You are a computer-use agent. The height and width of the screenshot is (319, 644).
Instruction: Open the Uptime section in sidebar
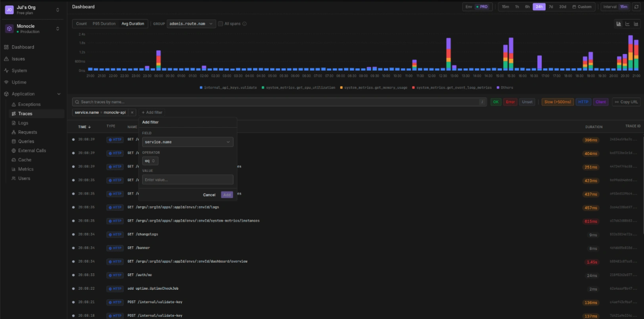[x=19, y=82]
